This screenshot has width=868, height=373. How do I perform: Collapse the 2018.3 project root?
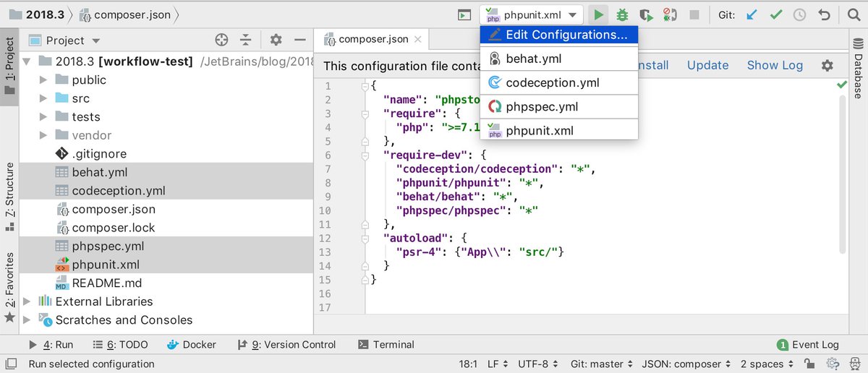pyautogui.click(x=27, y=61)
